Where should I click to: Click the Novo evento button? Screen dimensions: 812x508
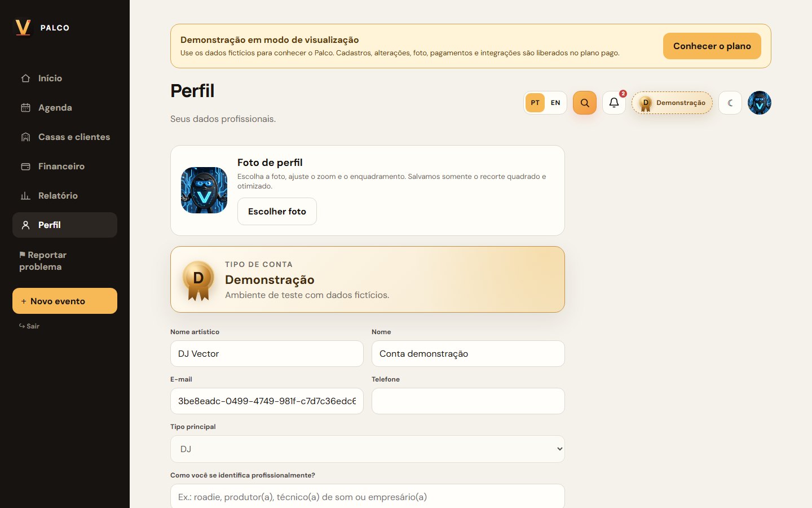(65, 301)
